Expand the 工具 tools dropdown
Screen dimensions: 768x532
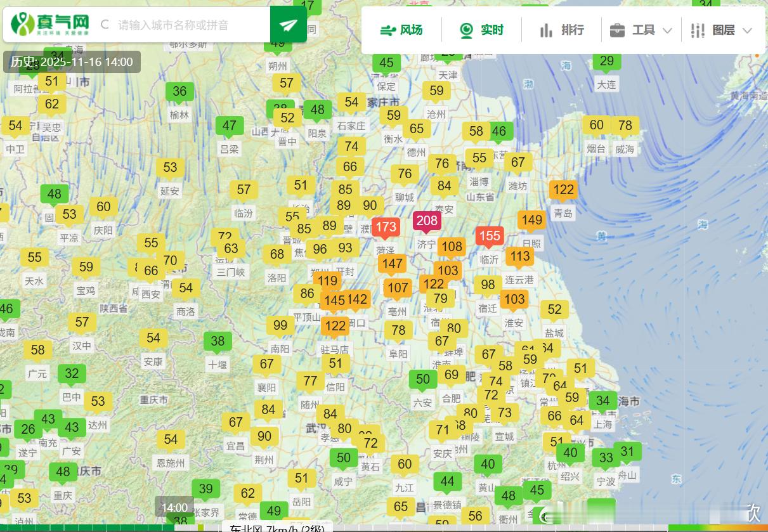tap(641, 30)
